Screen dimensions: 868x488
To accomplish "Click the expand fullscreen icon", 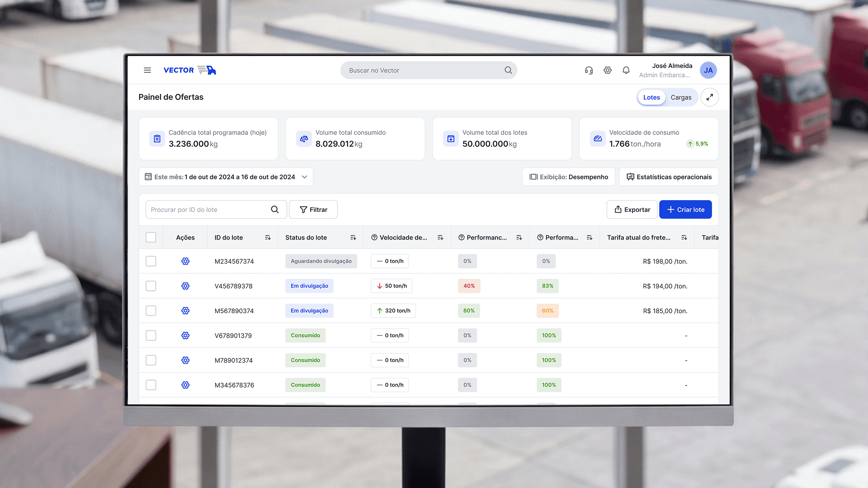I will 710,97.
